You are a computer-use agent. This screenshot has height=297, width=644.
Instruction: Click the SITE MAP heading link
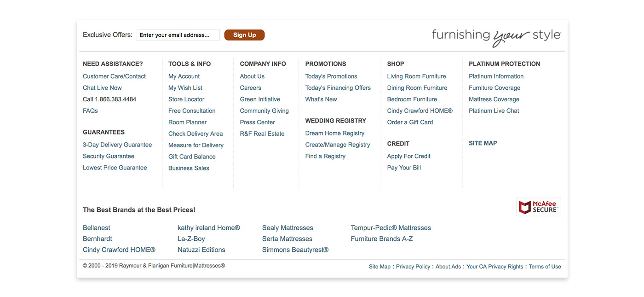pyautogui.click(x=483, y=143)
